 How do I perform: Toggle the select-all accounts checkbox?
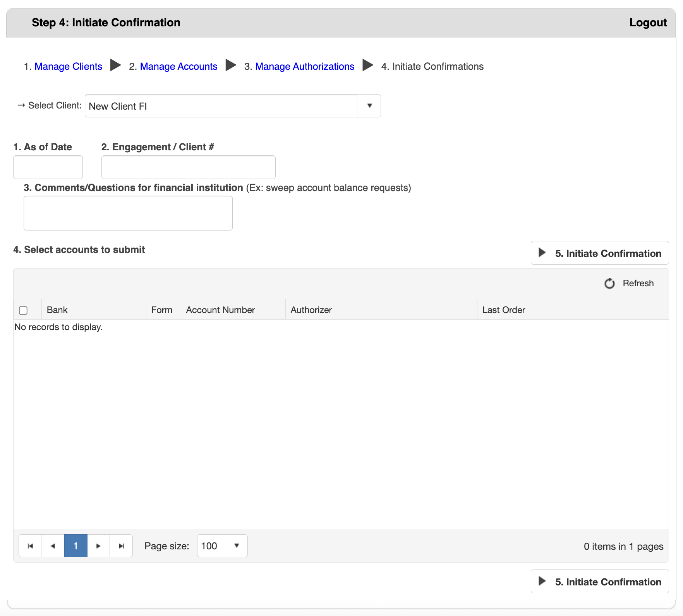24,310
